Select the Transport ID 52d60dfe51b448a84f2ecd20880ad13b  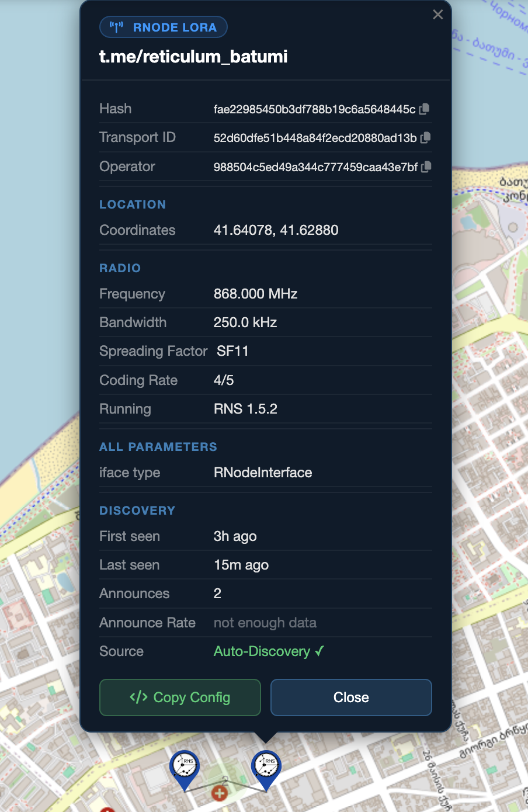[x=315, y=138]
